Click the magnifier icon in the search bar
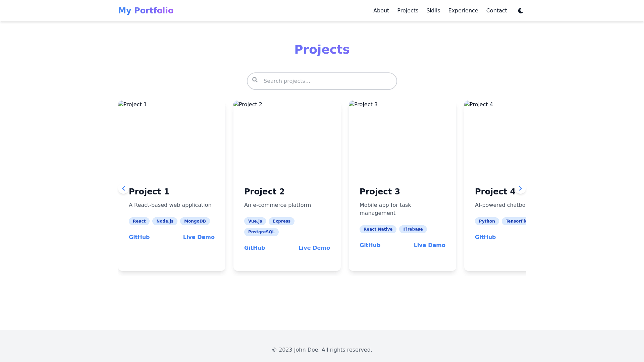This screenshot has height=362, width=644. [x=255, y=80]
